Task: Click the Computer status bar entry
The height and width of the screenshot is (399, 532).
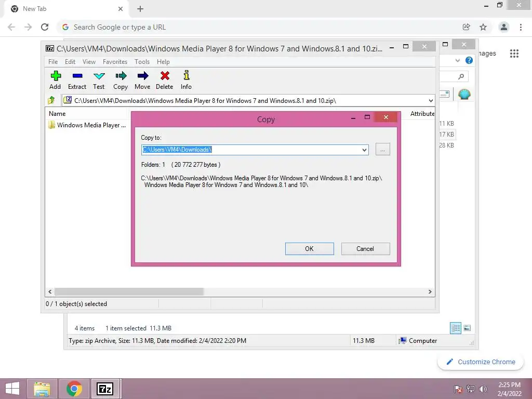Action: (418, 341)
